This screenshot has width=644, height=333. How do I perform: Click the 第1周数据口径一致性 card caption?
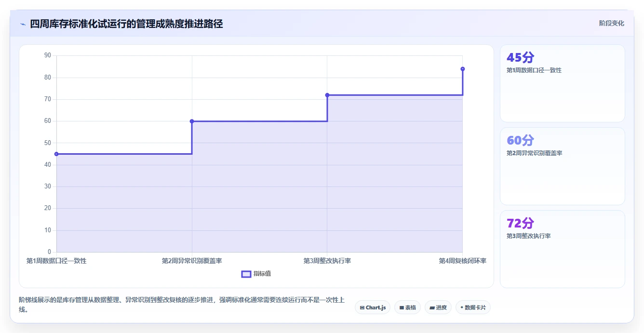pos(534,70)
